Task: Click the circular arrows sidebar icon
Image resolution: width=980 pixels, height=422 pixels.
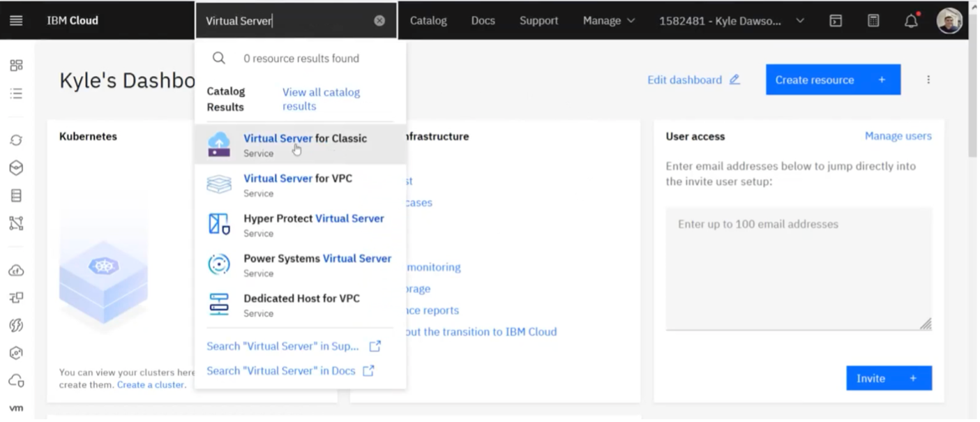Action: [16, 140]
